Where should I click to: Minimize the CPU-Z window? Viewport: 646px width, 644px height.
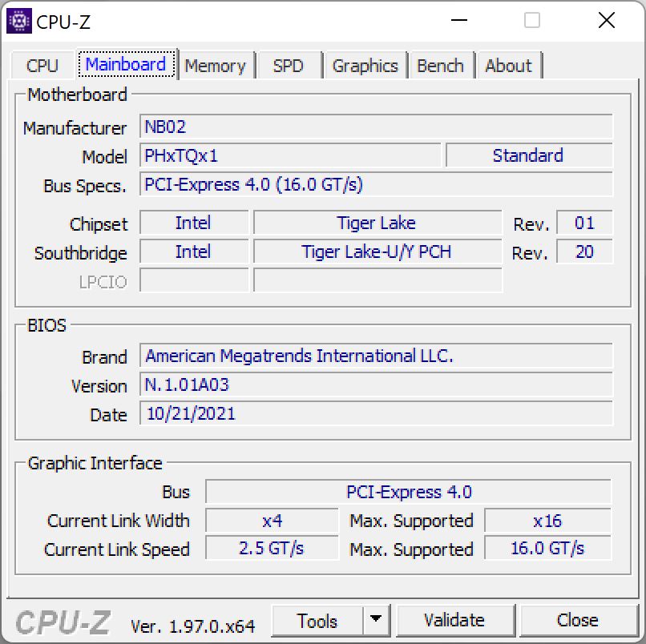pos(459,20)
